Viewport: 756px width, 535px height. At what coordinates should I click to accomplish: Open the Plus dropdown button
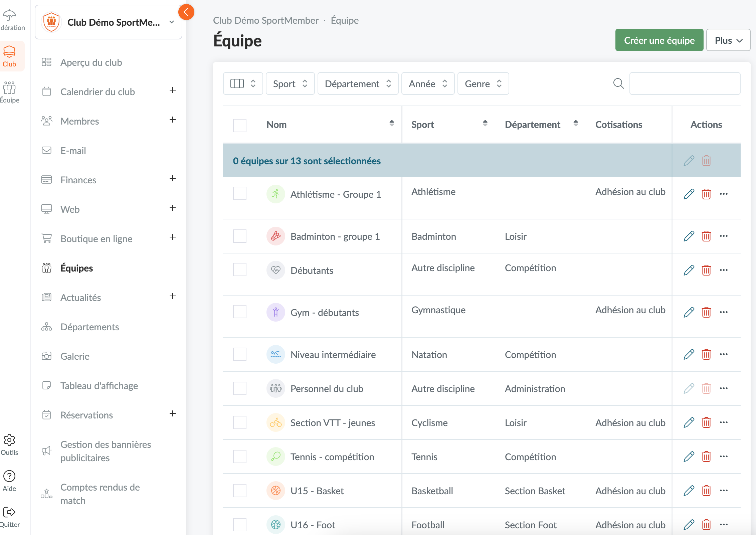click(x=728, y=40)
